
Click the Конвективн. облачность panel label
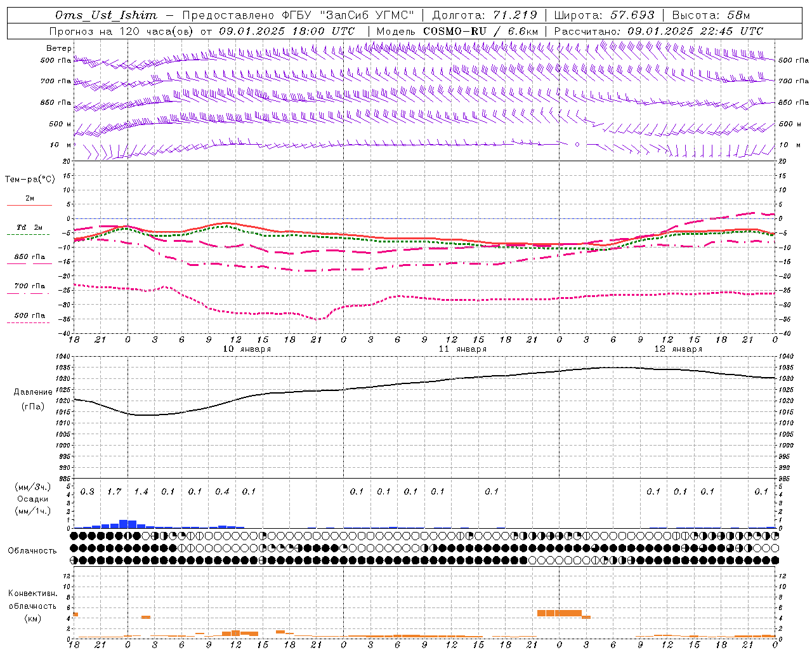pos(32,600)
